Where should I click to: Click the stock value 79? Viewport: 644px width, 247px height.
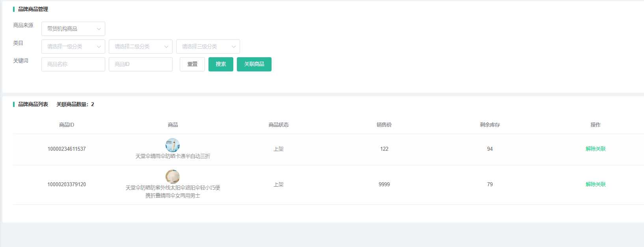point(490,184)
